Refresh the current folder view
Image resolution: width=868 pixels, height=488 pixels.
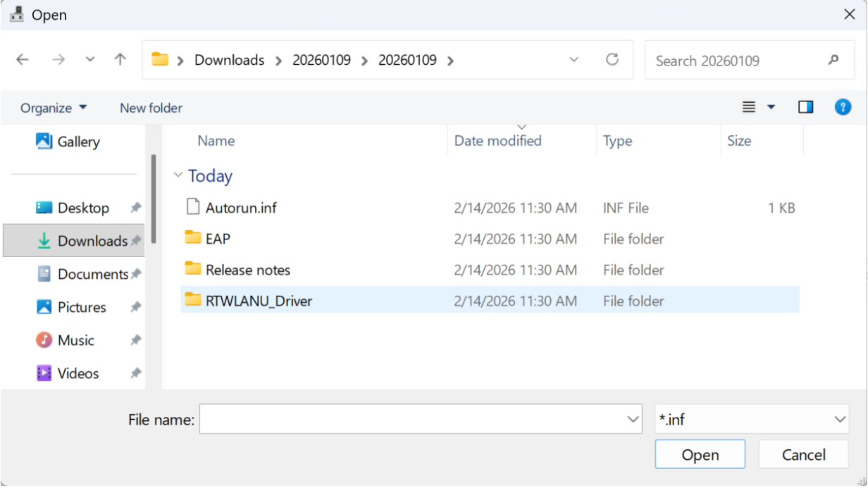(x=612, y=60)
